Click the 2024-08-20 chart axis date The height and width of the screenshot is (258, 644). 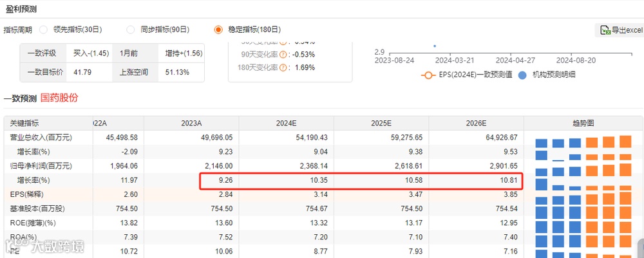(x=576, y=60)
